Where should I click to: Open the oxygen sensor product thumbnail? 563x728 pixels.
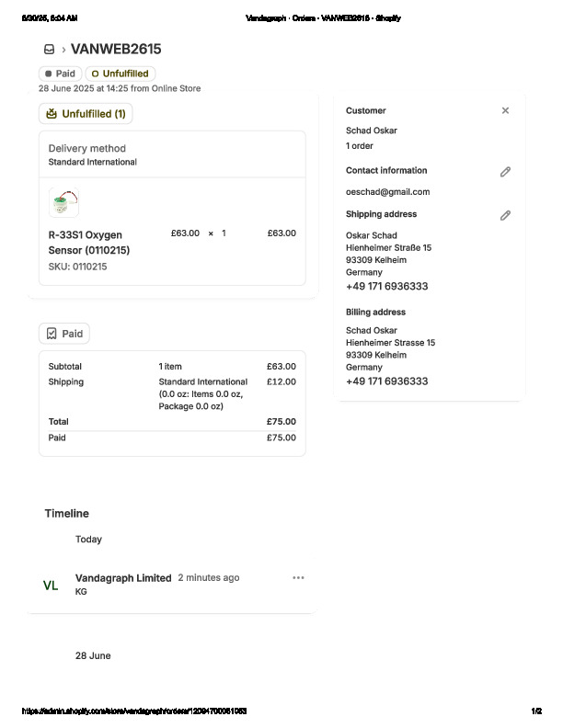pyautogui.click(x=64, y=202)
